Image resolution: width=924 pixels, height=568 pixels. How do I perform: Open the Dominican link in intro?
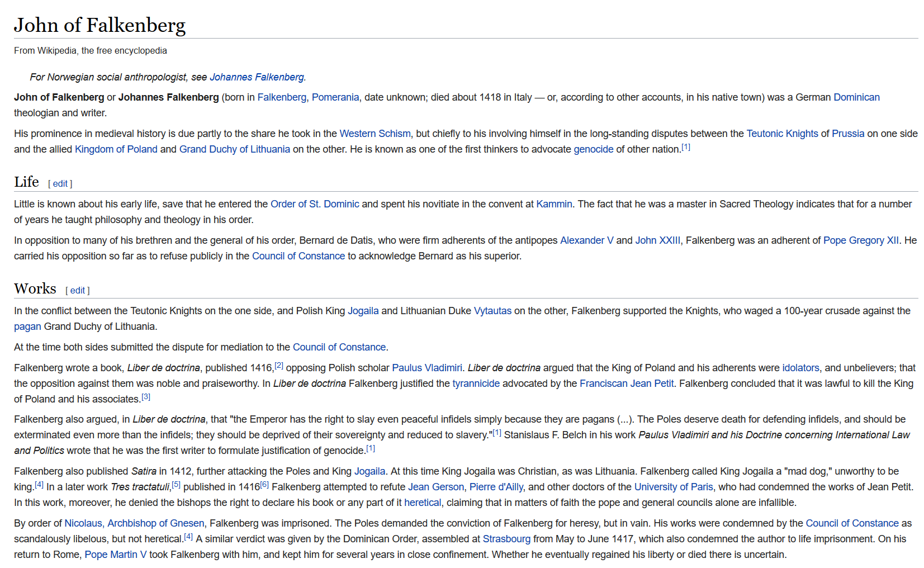click(x=856, y=97)
